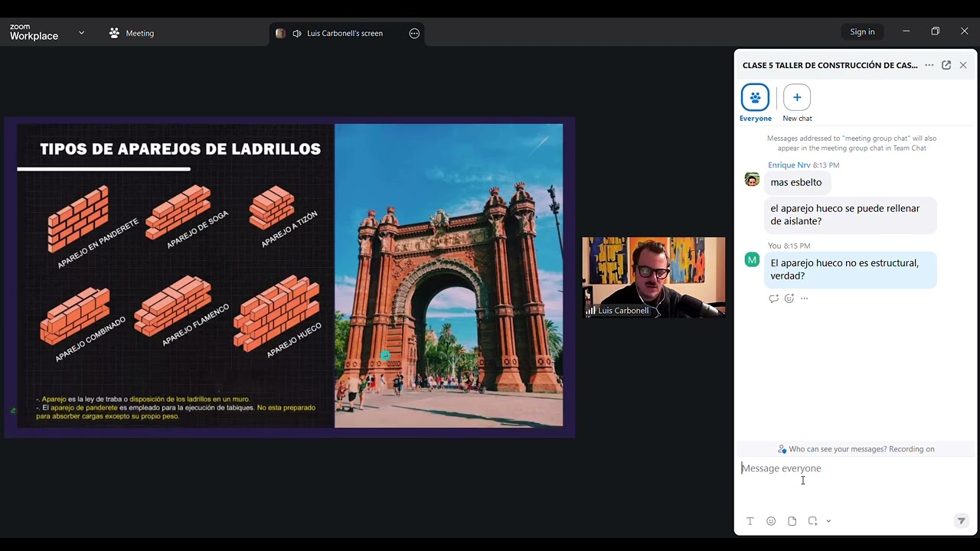Open more options on Luis Carbonell's screen tab
The height and width of the screenshot is (551, 980).
414,33
